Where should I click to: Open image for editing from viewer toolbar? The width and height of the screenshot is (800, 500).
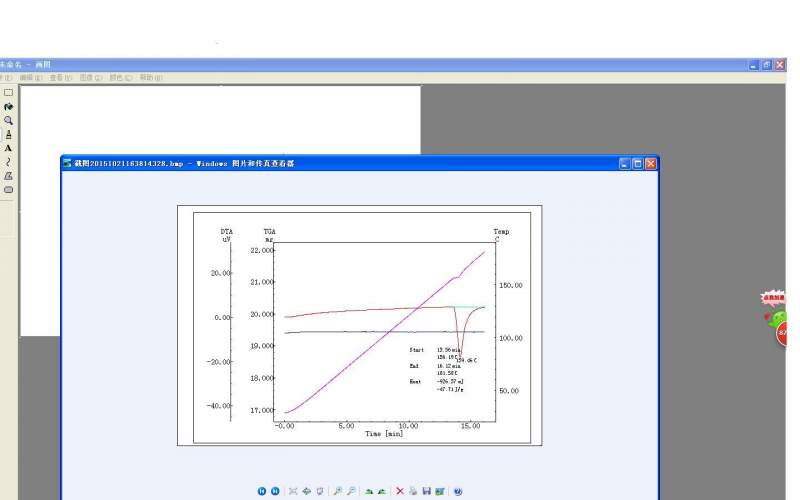440,491
